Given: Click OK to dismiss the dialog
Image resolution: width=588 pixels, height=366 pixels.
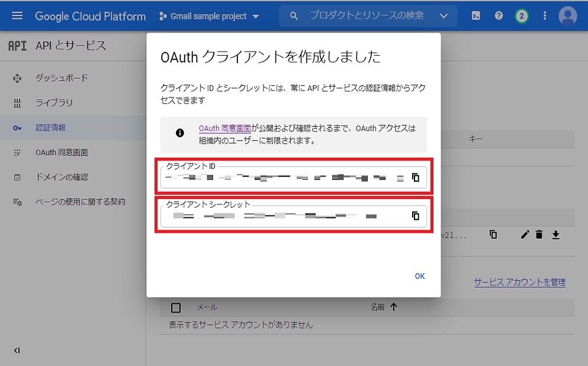Looking at the screenshot, I should click(x=419, y=276).
